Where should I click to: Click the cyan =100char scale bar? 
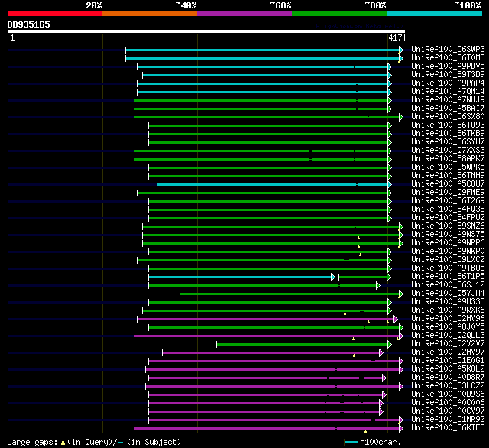[351, 443]
